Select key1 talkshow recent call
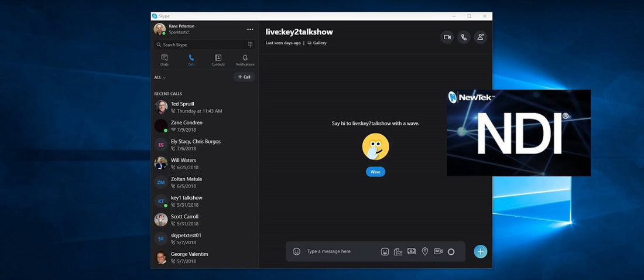The width and height of the screenshot is (644, 280). coord(204,201)
